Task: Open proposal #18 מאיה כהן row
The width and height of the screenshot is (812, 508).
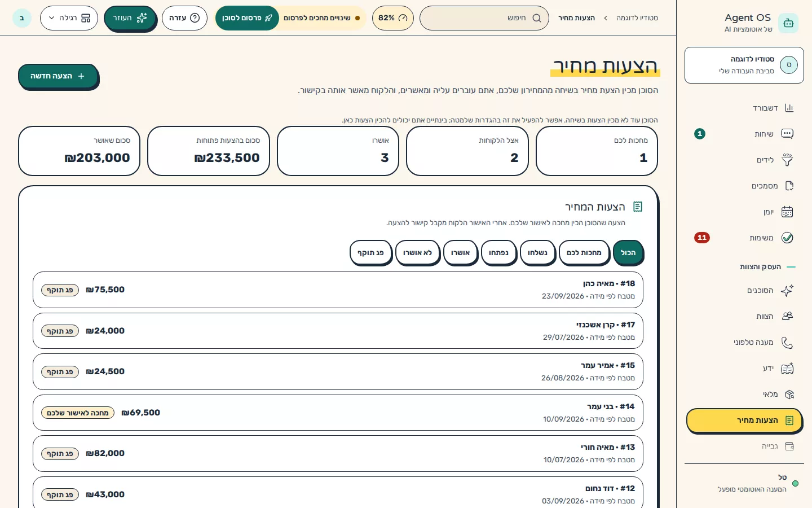Action: 338,290
